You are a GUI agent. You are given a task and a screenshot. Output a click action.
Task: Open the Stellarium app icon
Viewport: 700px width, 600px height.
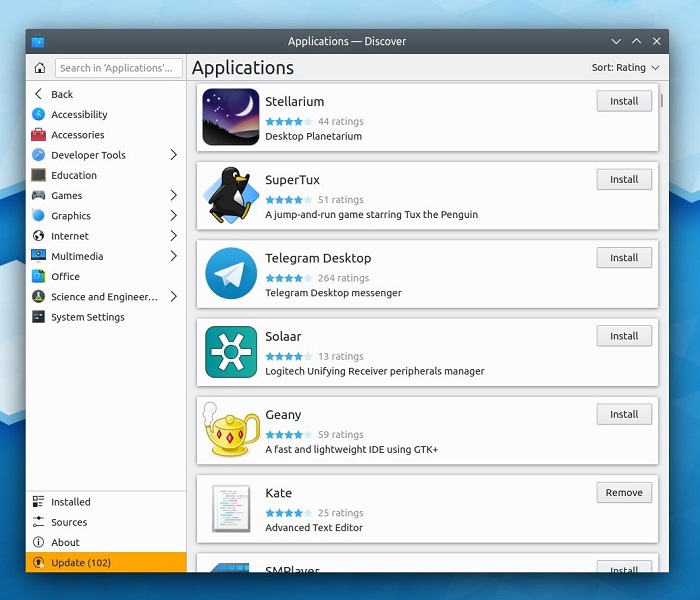pyautogui.click(x=231, y=118)
